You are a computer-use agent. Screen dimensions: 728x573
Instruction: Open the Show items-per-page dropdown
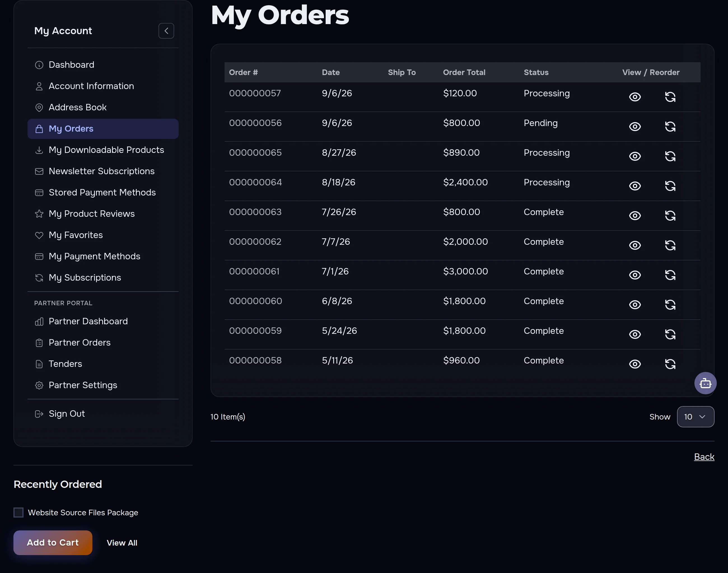pos(696,417)
